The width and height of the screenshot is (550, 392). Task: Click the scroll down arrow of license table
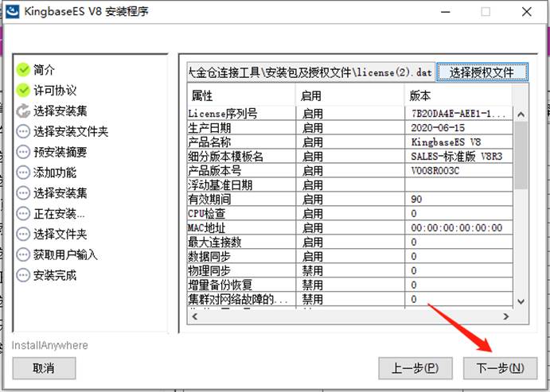[521, 301]
